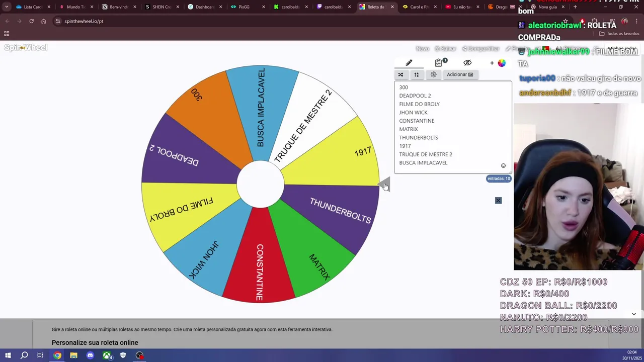Click the Compartilhar menu item
644x362 pixels.
coord(480,49)
